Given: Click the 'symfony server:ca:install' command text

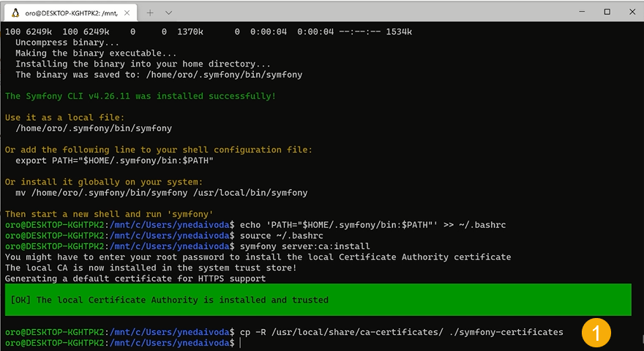Looking at the screenshot, I should 304,246.
